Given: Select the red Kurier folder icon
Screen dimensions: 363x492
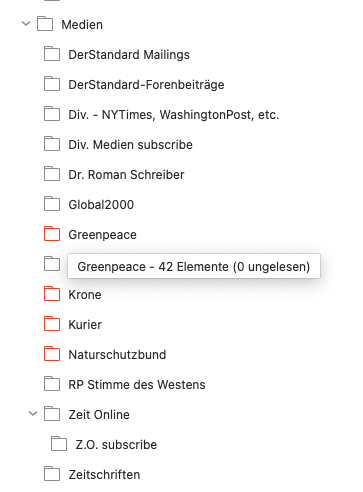Looking at the screenshot, I should (x=52, y=324).
